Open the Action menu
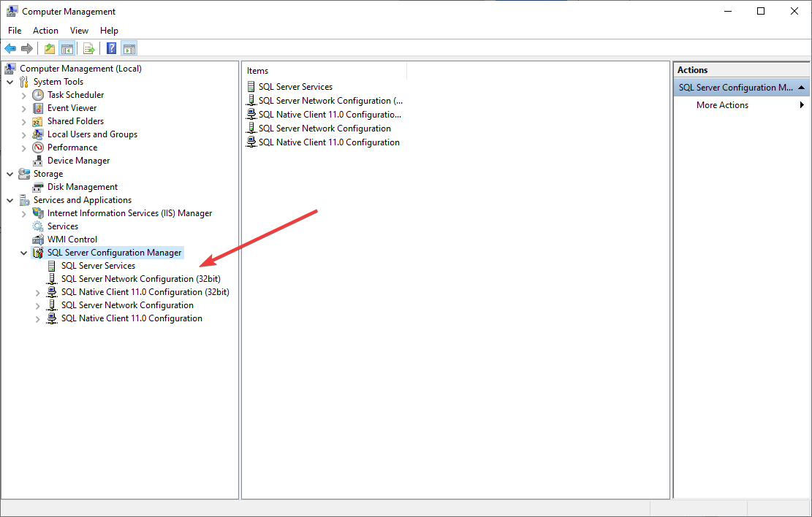 pyautogui.click(x=45, y=31)
